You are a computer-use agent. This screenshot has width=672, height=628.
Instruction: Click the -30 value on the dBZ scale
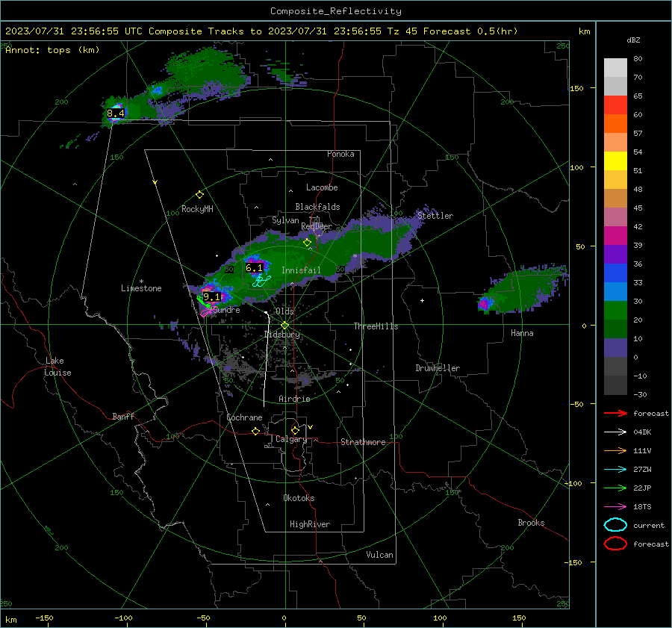[640, 394]
